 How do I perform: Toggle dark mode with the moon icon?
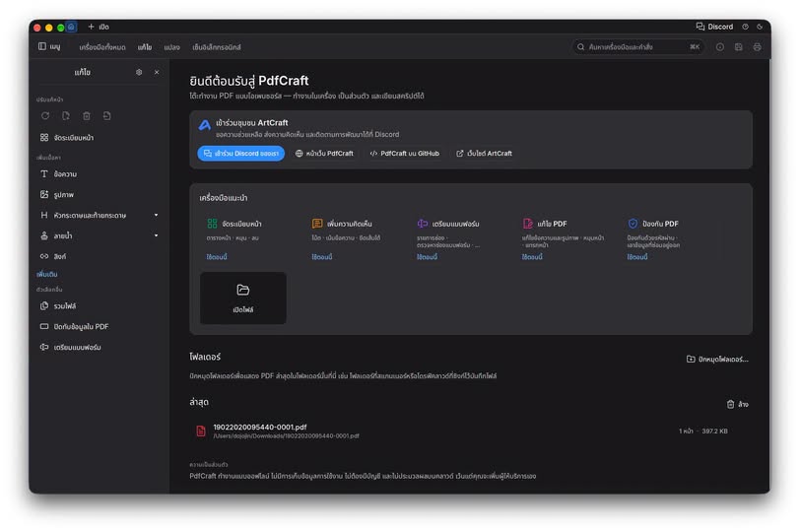[760, 27]
